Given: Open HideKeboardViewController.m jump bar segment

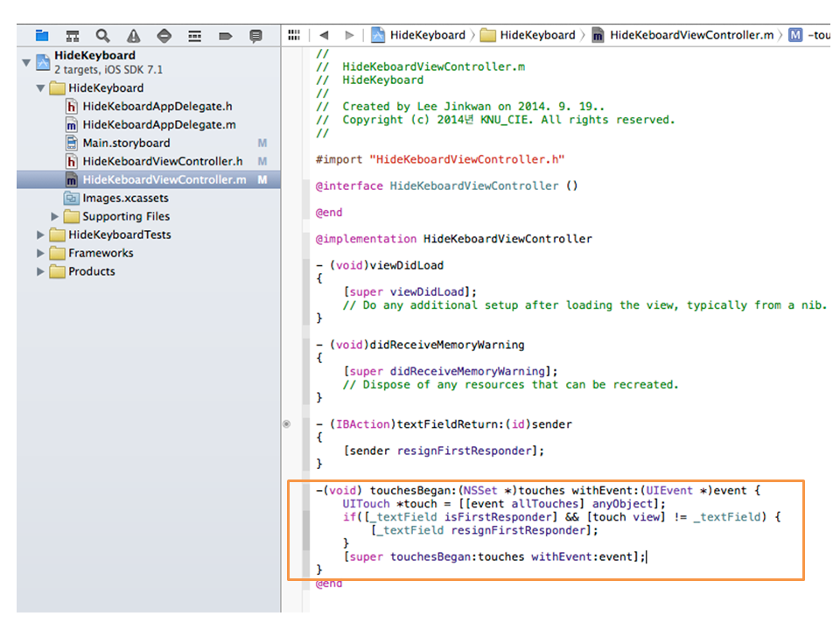Looking at the screenshot, I should (x=690, y=35).
